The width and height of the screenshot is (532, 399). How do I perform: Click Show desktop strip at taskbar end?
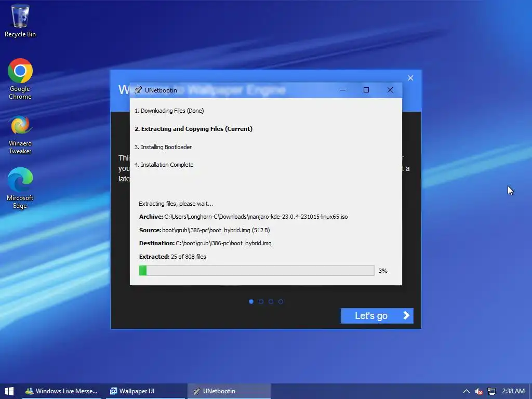click(x=530, y=391)
